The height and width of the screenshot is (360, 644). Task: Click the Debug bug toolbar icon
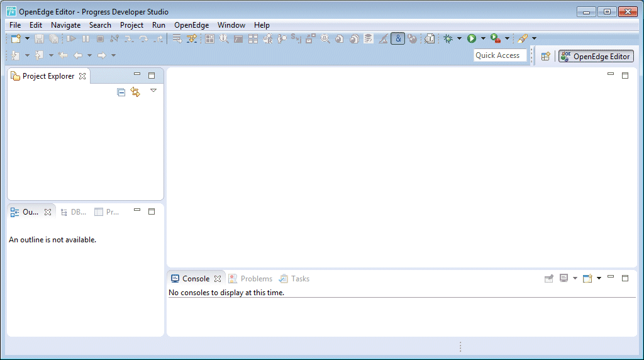(448, 38)
